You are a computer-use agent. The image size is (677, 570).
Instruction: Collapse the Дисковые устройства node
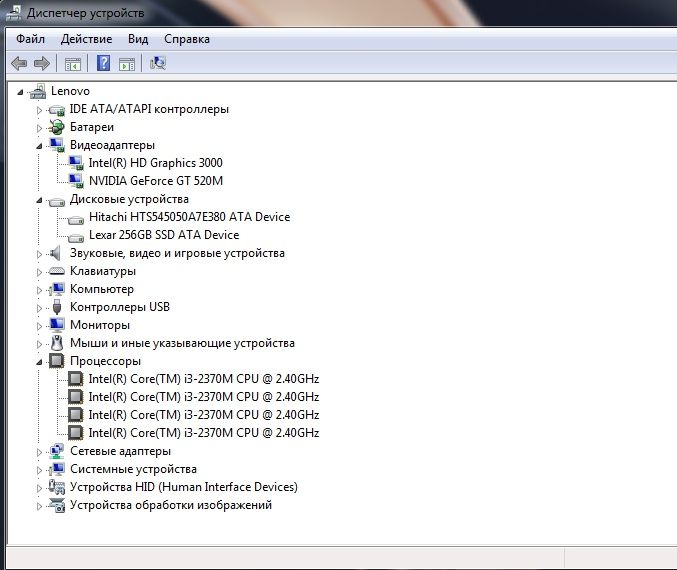[39, 200]
